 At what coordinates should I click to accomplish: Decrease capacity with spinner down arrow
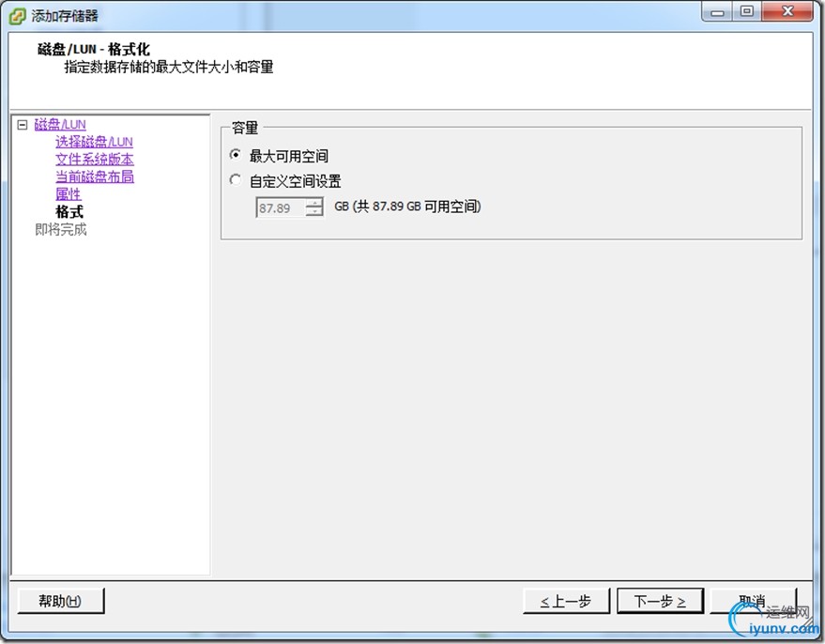[314, 212]
